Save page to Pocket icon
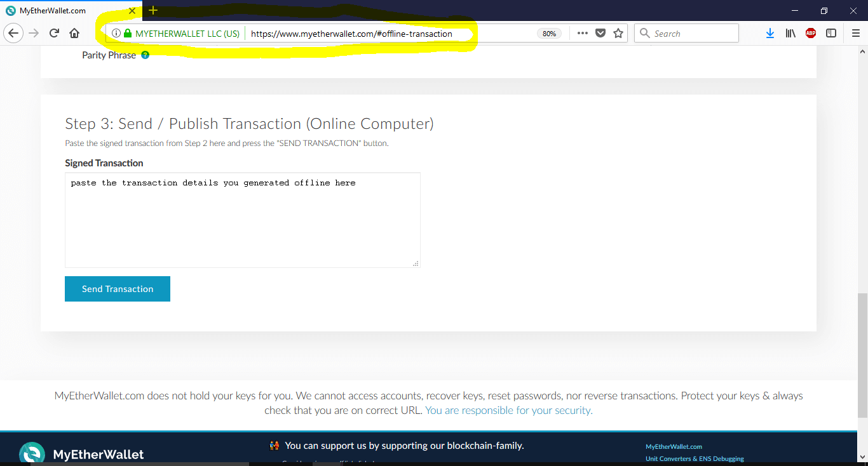The width and height of the screenshot is (868, 466). pos(600,34)
